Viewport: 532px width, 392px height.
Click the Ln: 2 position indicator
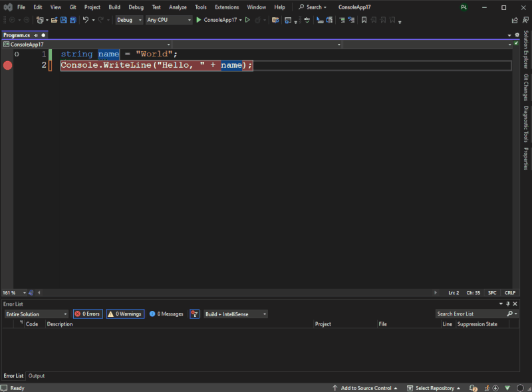[454, 292]
